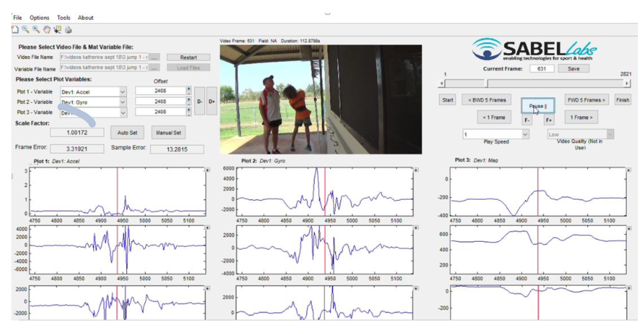Click the Restart button

[188, 57]
